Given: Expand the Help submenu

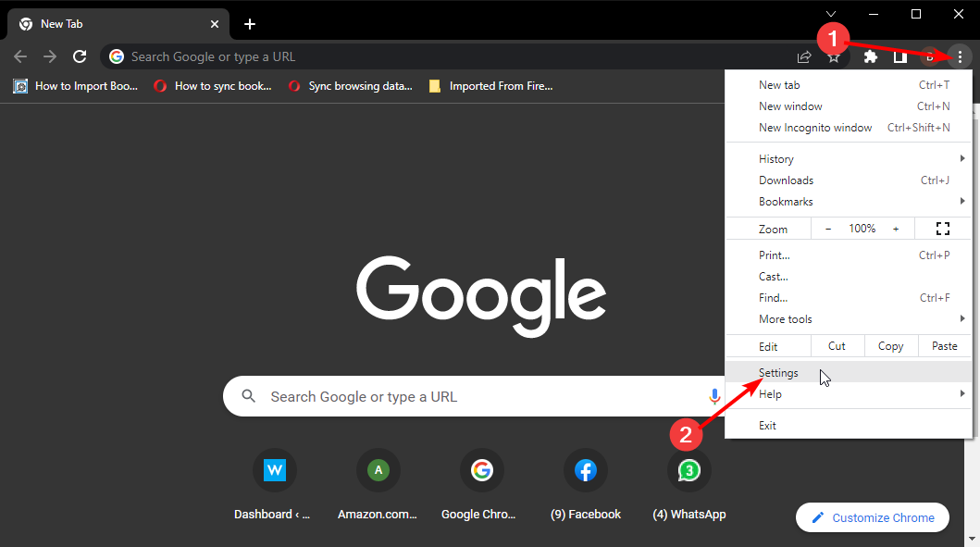Looking at the screenshot, I should (x=849, y=394).
